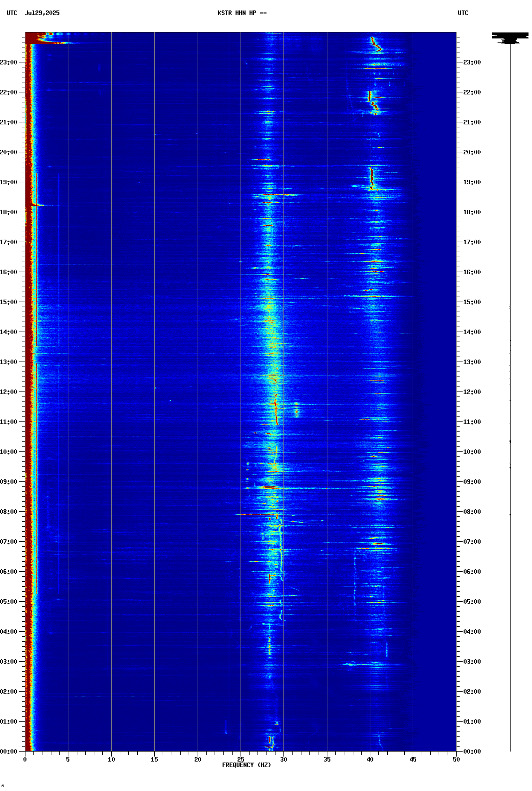Click the 10 Hz tick label
532x791 pixels.
[x=111, y=760]
